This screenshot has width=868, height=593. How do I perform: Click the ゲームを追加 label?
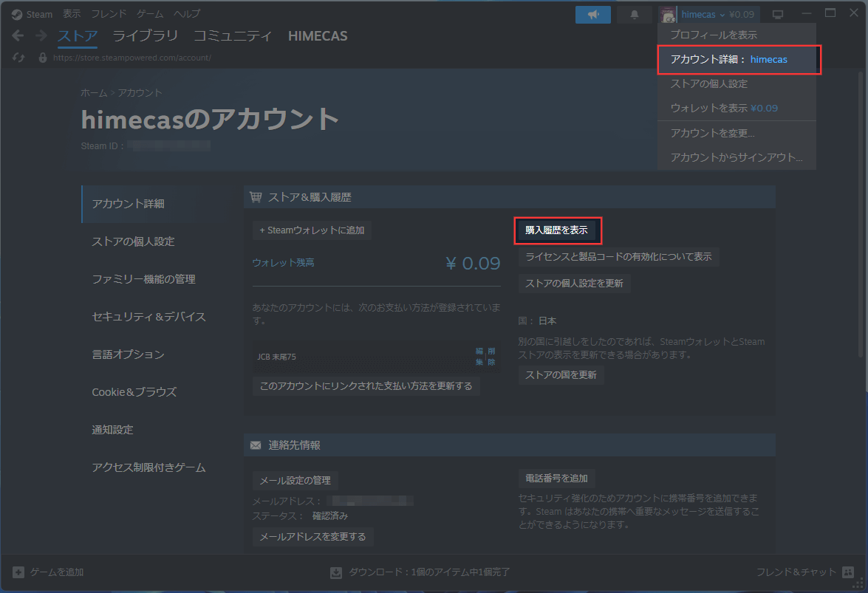pos(57,572)
